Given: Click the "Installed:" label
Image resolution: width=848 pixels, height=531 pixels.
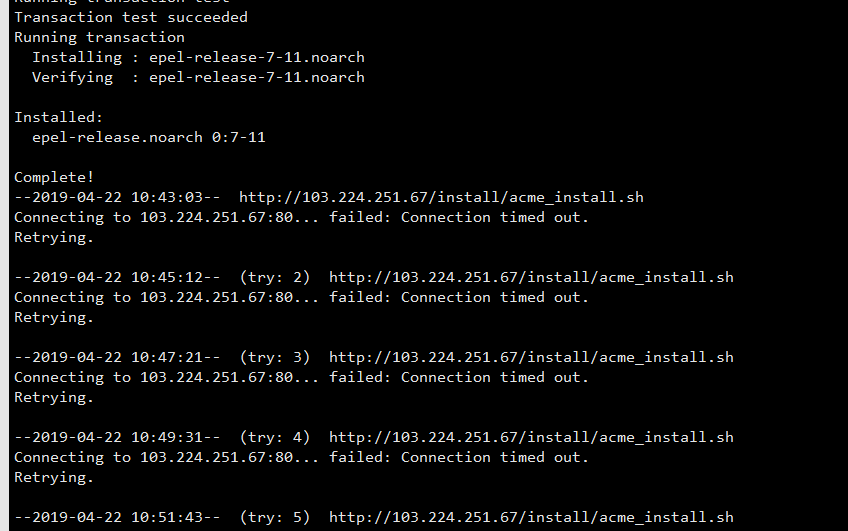Looking at the screenshot, I should (x=58, y=117).
